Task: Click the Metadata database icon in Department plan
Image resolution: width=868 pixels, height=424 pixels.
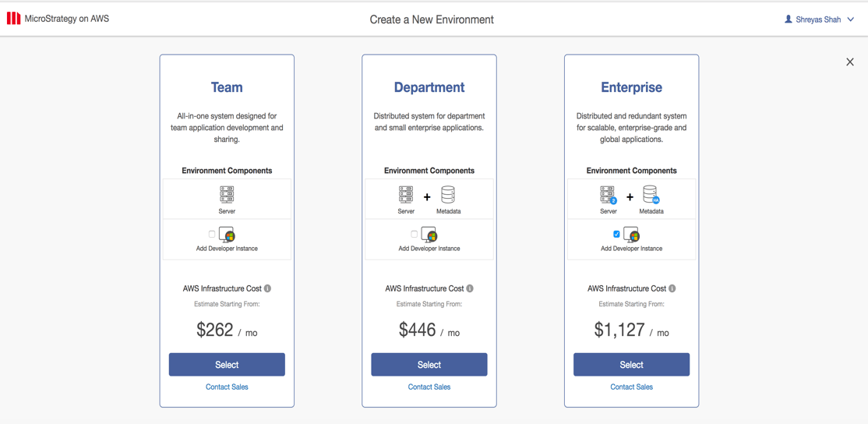Action: 448,194
